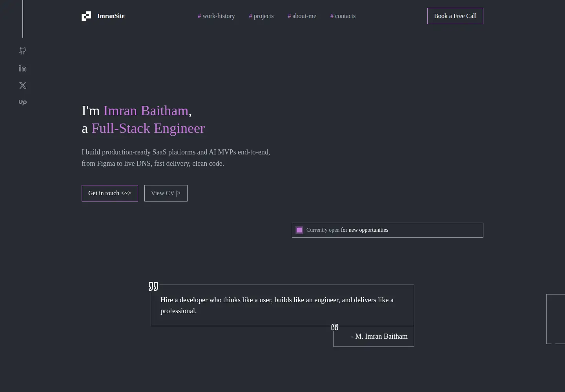Click the Get in touch button

110,193
